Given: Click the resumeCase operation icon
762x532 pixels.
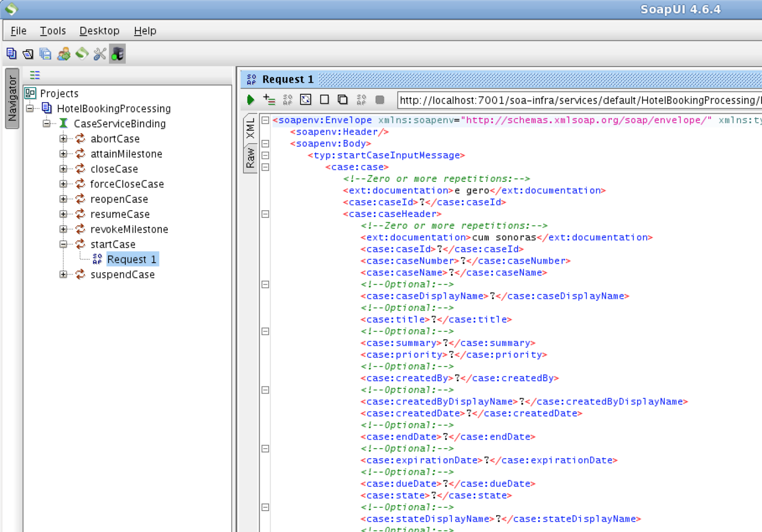Looking at the screenshot, I should [x=80, y=214].
